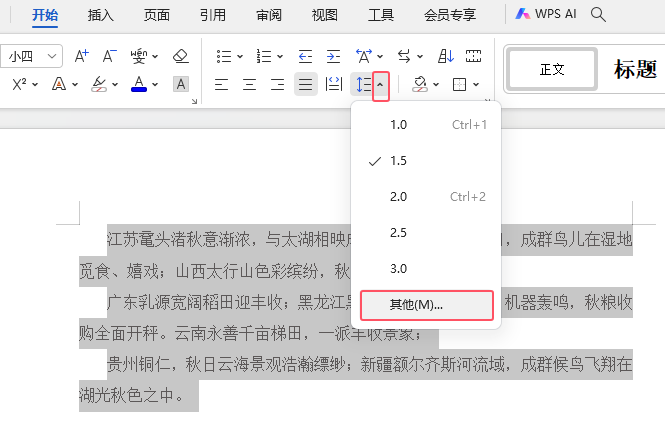Set line spacing to 3.0
The height and width of the screenshot is (444, 665).
coord(426,269)
